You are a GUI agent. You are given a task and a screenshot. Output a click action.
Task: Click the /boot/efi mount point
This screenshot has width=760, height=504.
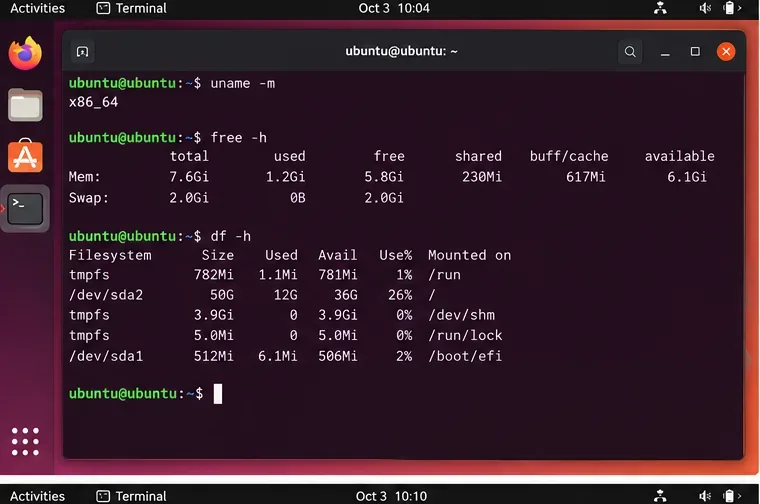(465, 356)
